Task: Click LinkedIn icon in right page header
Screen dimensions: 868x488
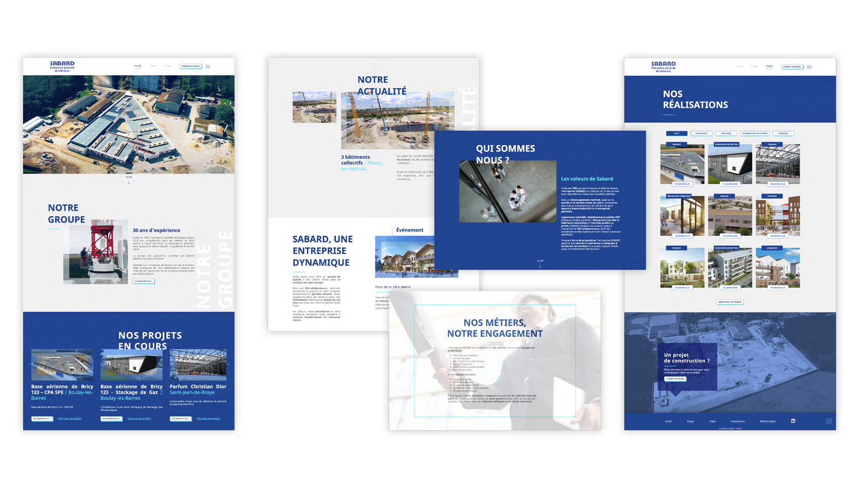Action: click(809, 67)
